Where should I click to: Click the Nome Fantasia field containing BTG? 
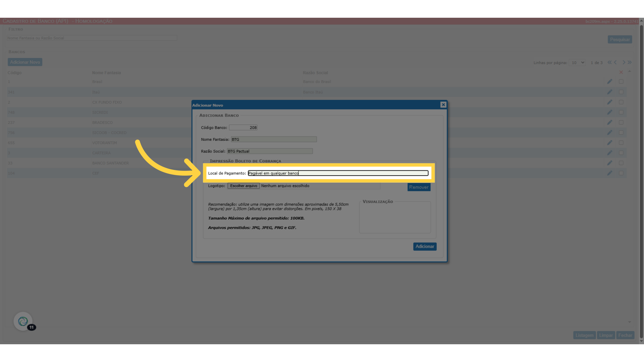pyautogui.click(x=274, y=139)
